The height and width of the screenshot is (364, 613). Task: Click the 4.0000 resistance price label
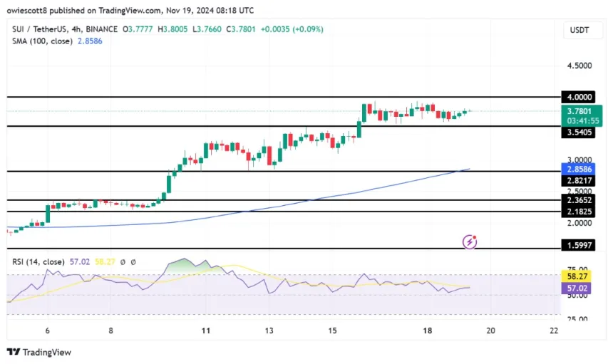click(x=579, y=96)
